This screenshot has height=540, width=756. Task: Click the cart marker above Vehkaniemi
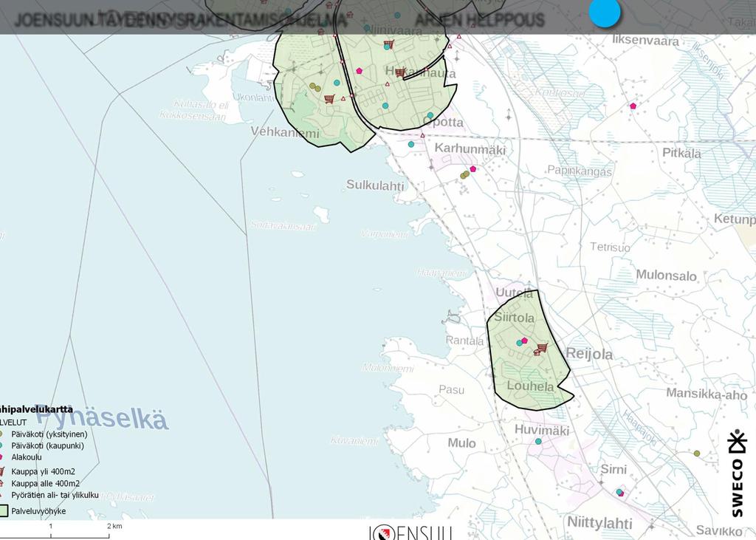click(329, 99)
